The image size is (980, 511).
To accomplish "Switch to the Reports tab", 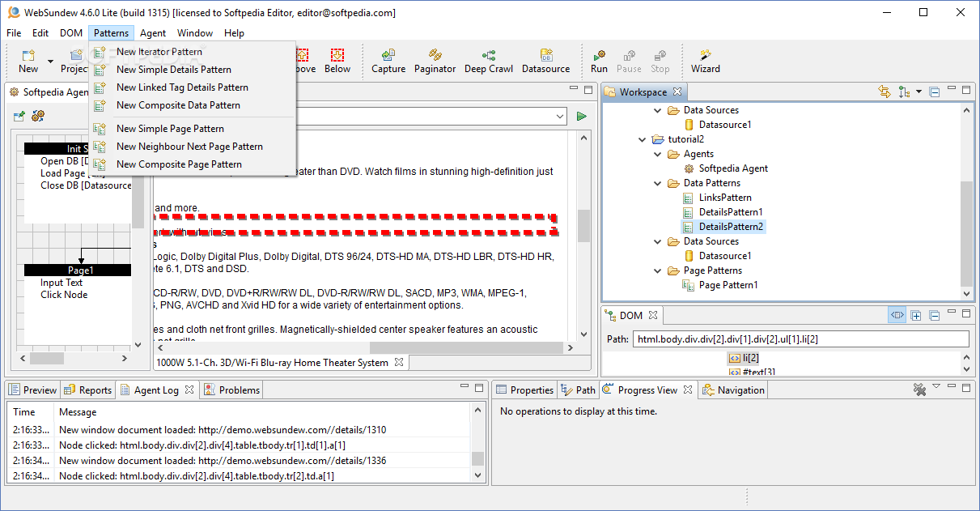I will coord(87,390).
